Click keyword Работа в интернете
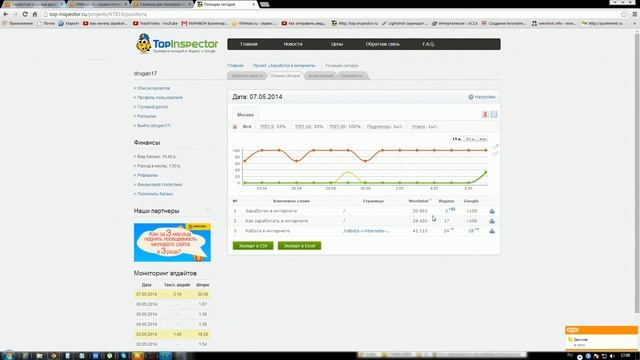640x360 pixels. point(267,231)
